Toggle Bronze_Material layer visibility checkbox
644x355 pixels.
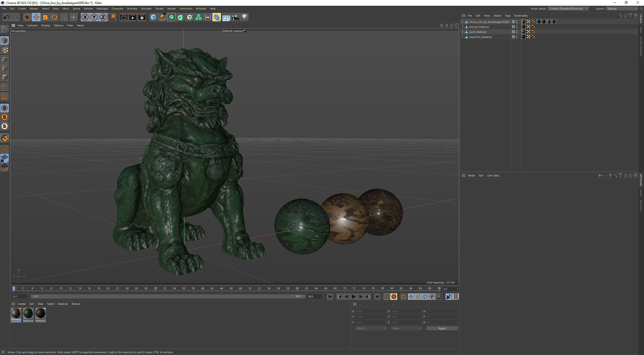pos(513,27)
